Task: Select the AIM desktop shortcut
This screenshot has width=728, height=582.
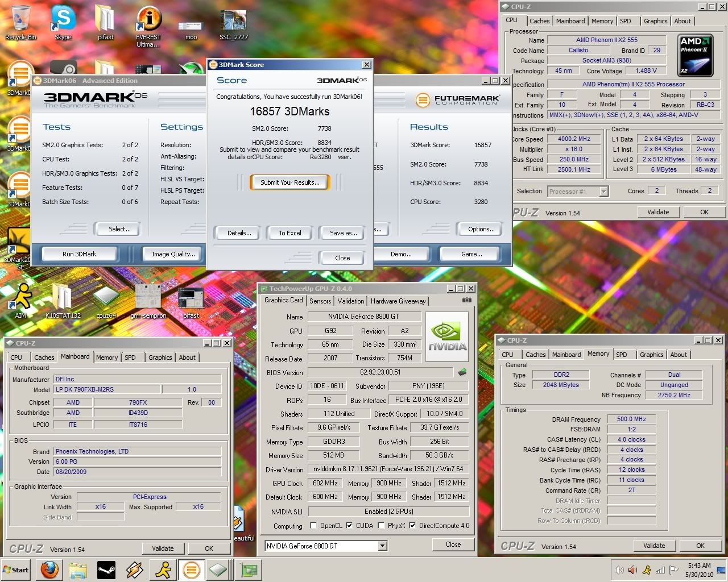Action: tap(21, 300)
